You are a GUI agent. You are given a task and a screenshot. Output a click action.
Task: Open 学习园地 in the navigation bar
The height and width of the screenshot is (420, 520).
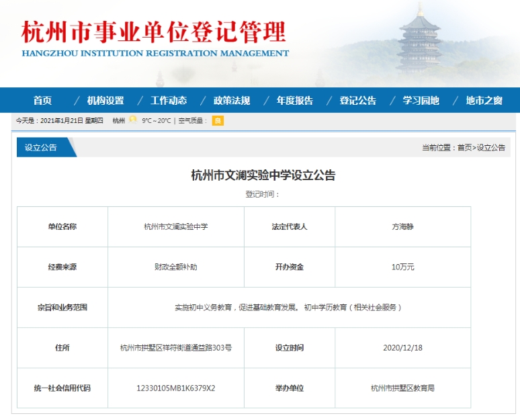point(421,101)
